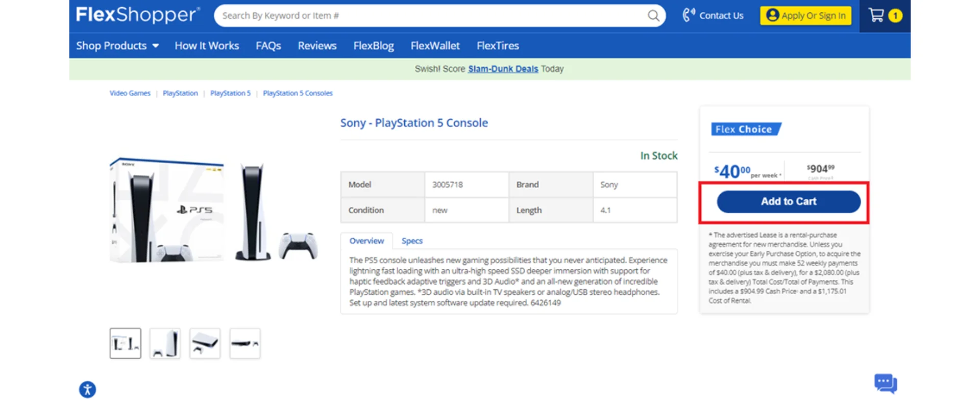Click the FlexShopper logo
Image resolution: width=980 pixels, height=408 pixels.
click(137, 14)
